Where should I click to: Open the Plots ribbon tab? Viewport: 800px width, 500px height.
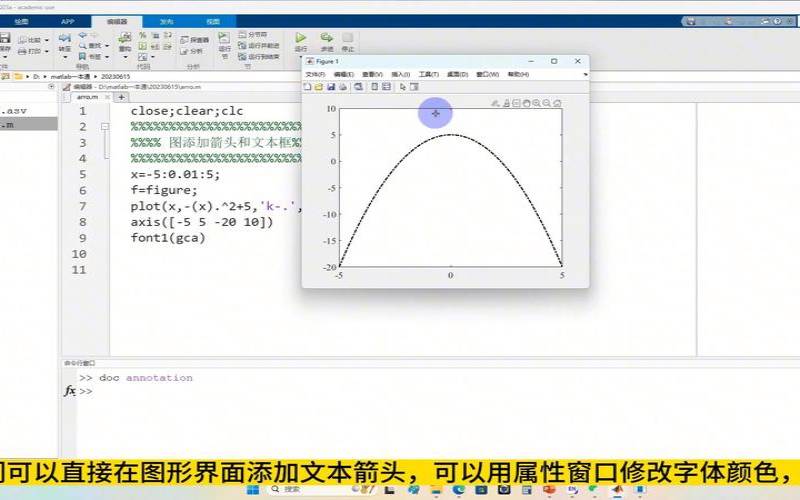[21, 21]
